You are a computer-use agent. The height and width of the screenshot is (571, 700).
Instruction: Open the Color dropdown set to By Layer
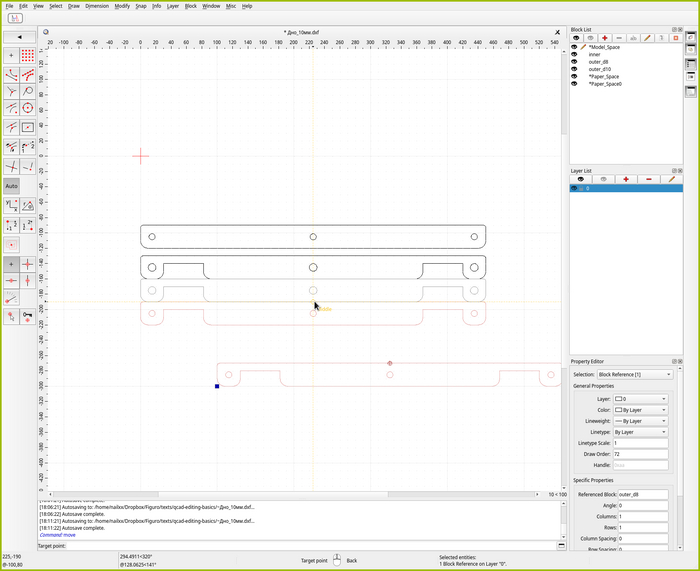coord(641,410)
